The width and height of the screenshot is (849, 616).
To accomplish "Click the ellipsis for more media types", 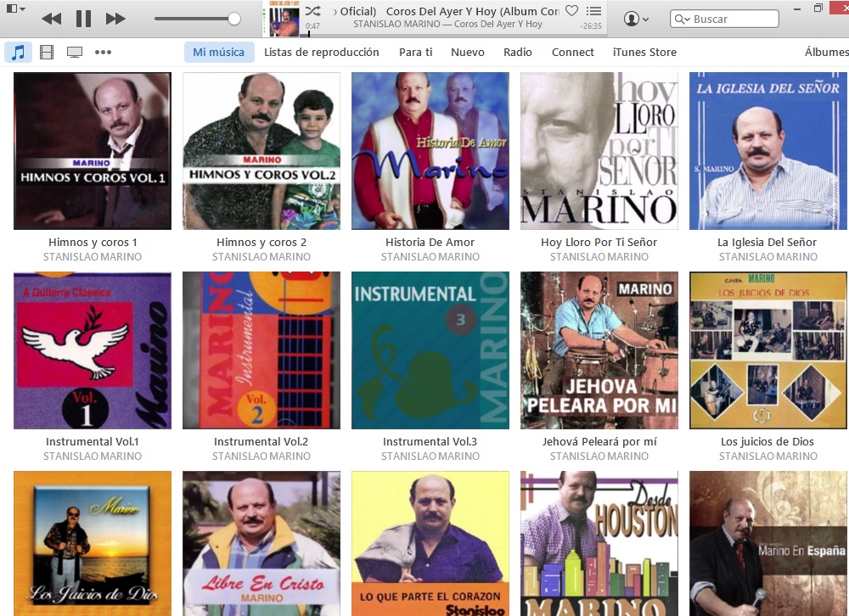I will [x=104, y=51].
